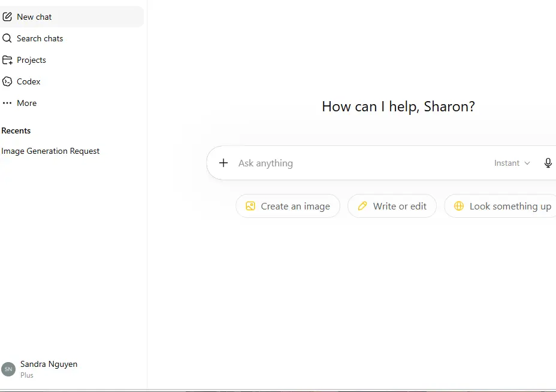Click the Ask anything input field
The width and height of the screenshot is (556, 392).
coord(362,163)
